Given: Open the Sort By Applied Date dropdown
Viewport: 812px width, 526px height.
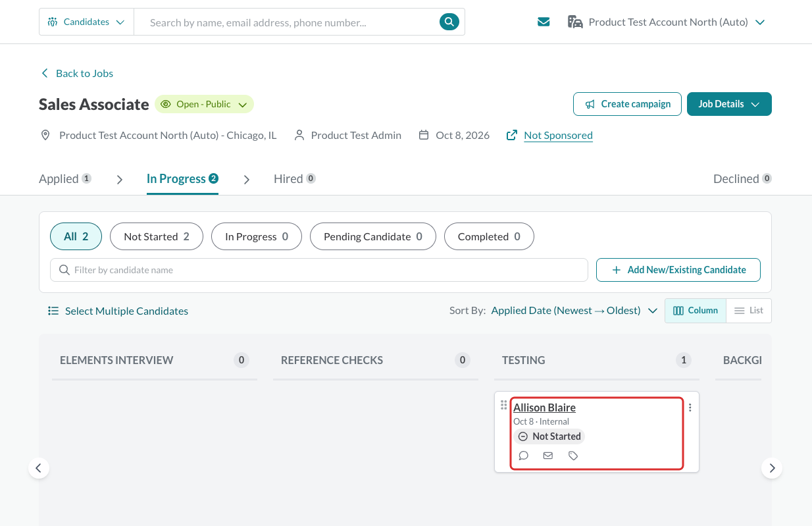Looking at the screenshot, I should [574, 311].
